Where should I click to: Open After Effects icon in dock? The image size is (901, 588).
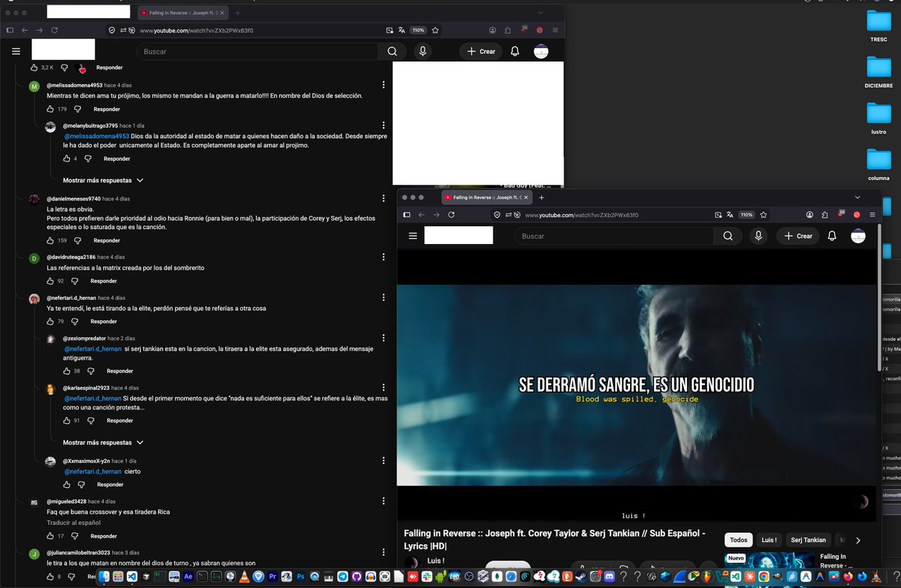point(188,576)
